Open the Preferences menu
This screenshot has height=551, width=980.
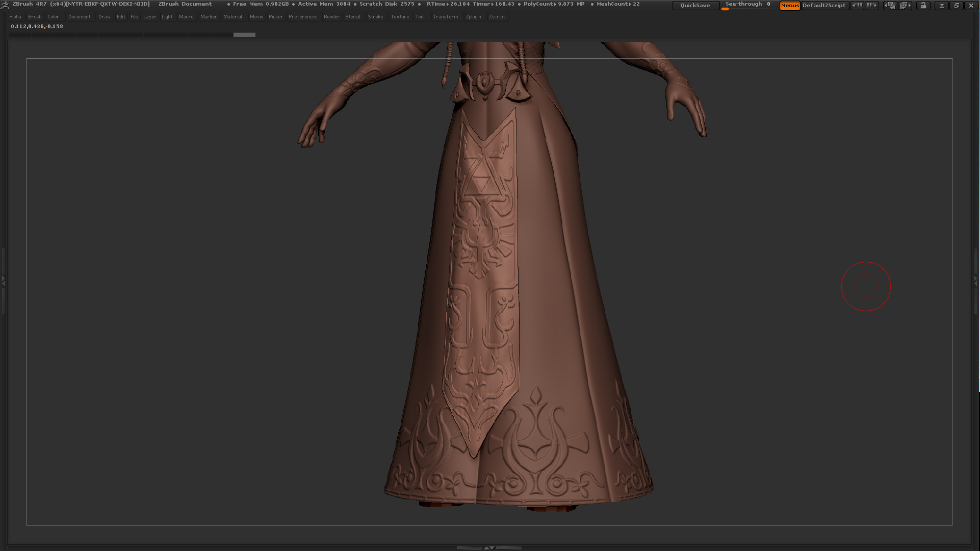coord(303,17)
